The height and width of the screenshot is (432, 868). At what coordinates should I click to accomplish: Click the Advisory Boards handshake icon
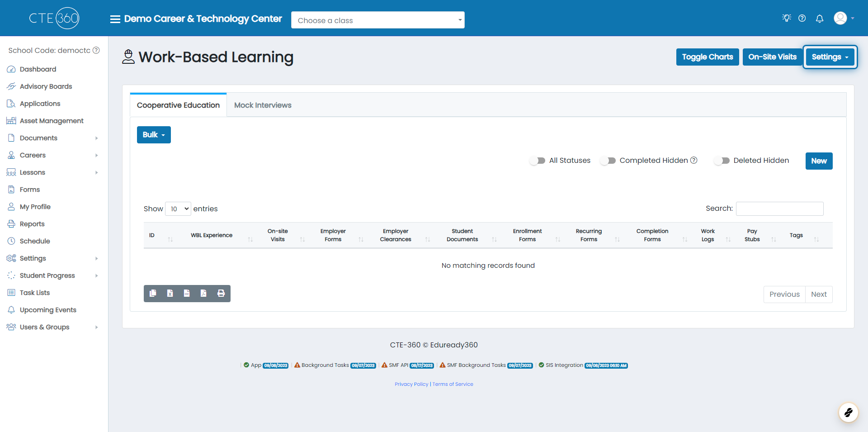(11, 86)
